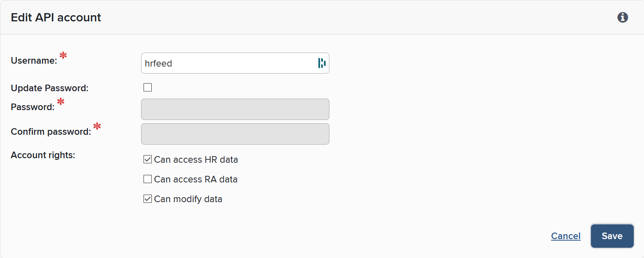Click the red asterisk beside Password label
The width and height of the screenshot is (644, 258).
[61, 102]
